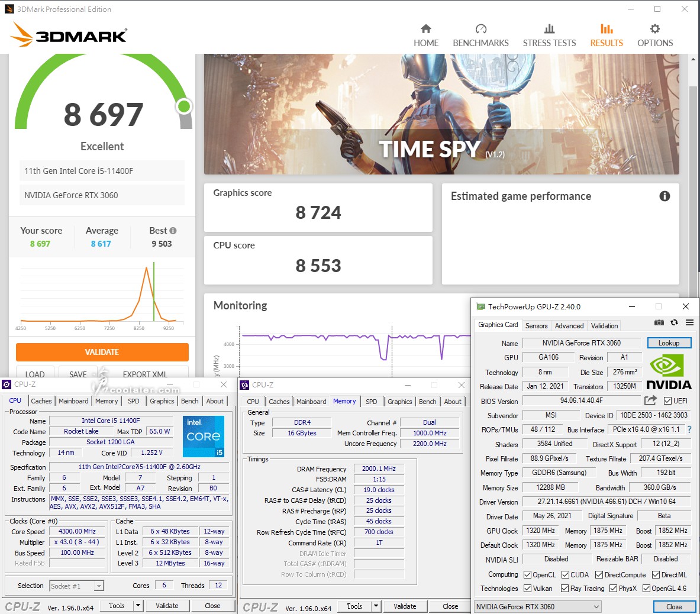This screenshot has height=614, width=700.
Task: Click the Tools button in CPU-Z Memory window
Action: [354, 606]
